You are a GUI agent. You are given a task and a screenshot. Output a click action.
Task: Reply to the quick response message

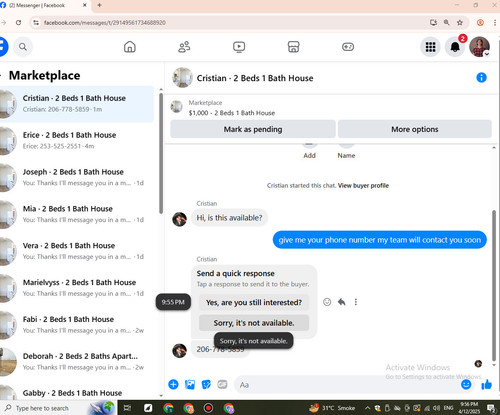pos(342,302)
